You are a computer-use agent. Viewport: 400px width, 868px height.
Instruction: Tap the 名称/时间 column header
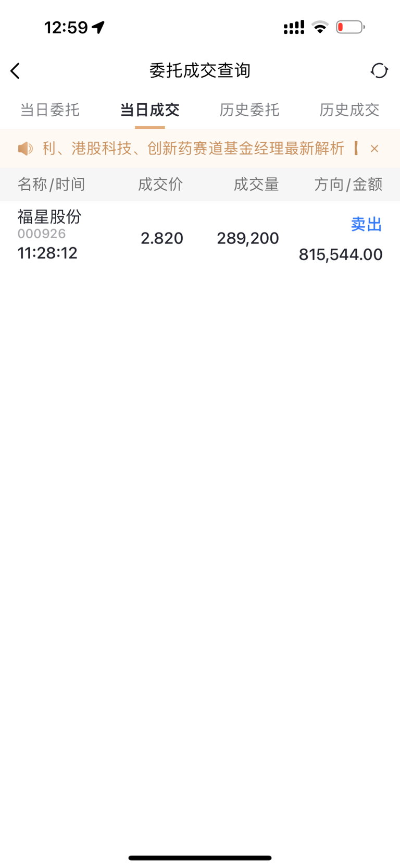tap(51, 184)
